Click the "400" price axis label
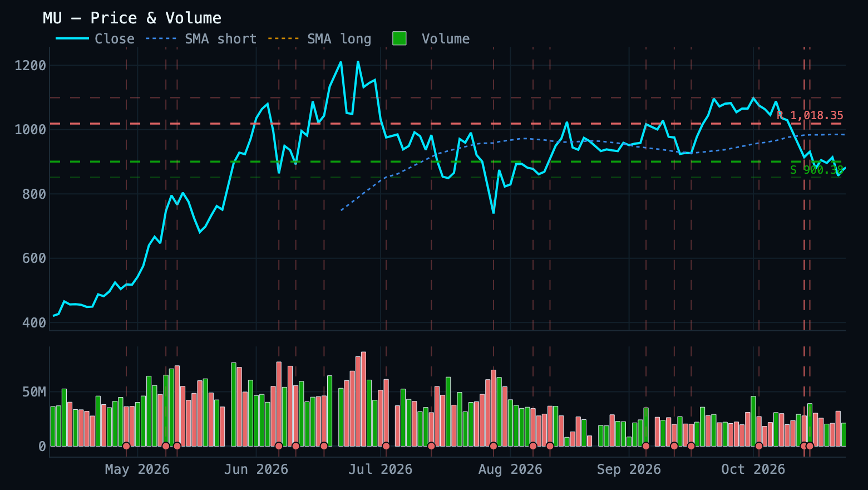Screen dimensions: 868x490 [x=34, y=323]
